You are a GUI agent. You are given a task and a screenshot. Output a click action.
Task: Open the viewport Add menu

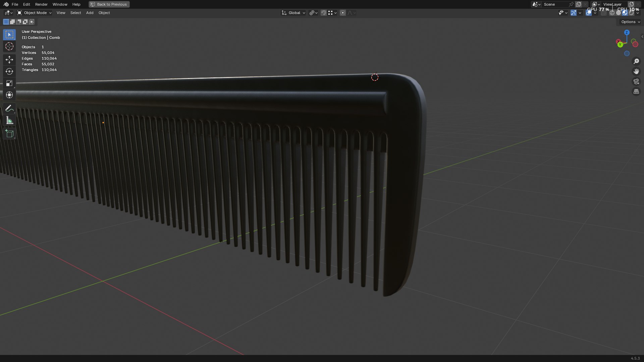point(90,13)
